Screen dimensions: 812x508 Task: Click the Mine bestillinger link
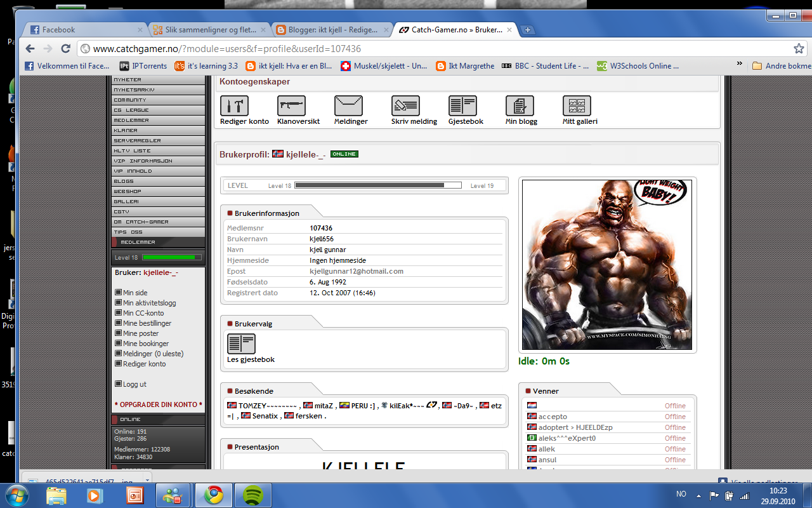click(147, 323)
